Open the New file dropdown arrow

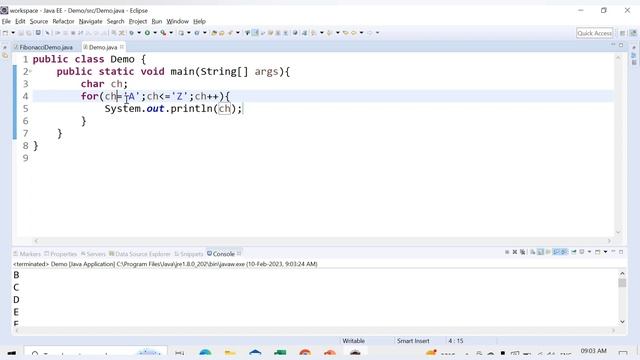13,33
